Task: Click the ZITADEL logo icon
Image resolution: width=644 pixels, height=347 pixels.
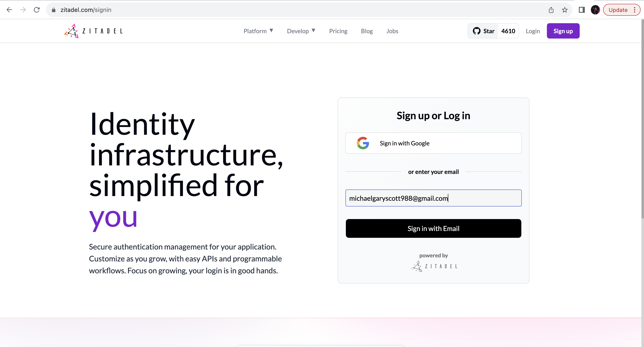Action: click(x=71, y=31)
